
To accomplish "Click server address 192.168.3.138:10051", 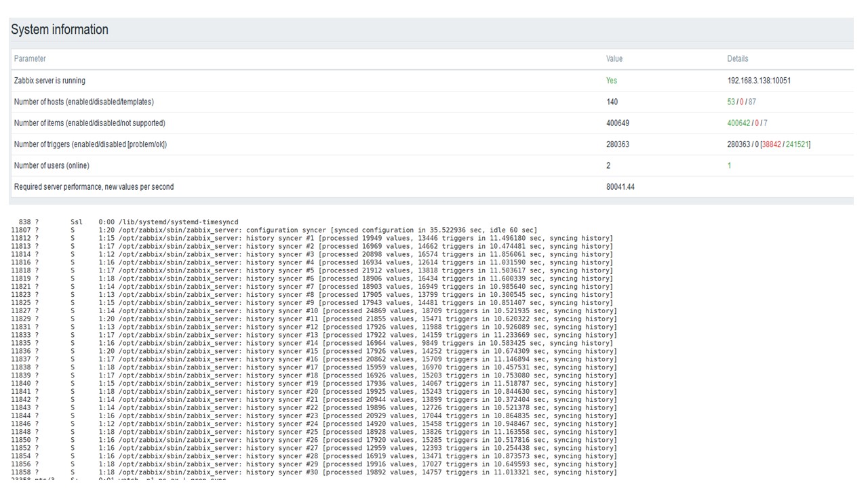I will pos(759,81).
